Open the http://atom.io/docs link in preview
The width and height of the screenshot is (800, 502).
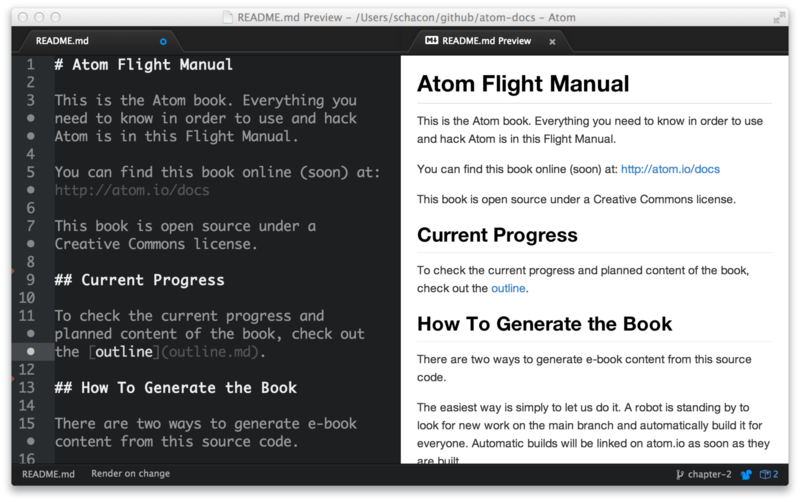[669, 169]
